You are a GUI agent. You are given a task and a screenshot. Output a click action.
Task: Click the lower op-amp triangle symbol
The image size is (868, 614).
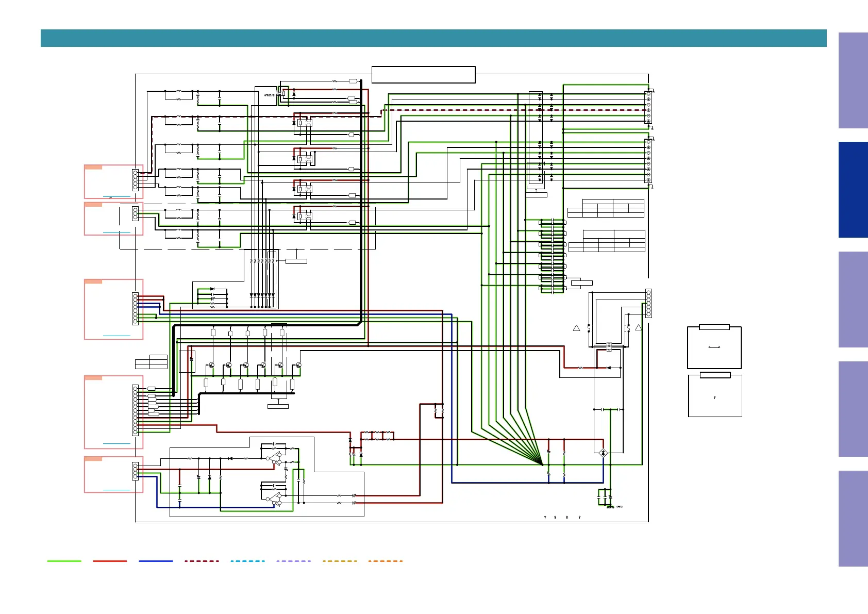[x=275, y=499]
